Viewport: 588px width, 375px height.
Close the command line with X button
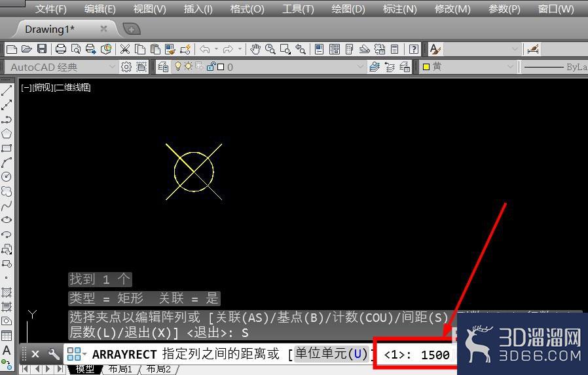pyautogui.click(x=35, y=354)
